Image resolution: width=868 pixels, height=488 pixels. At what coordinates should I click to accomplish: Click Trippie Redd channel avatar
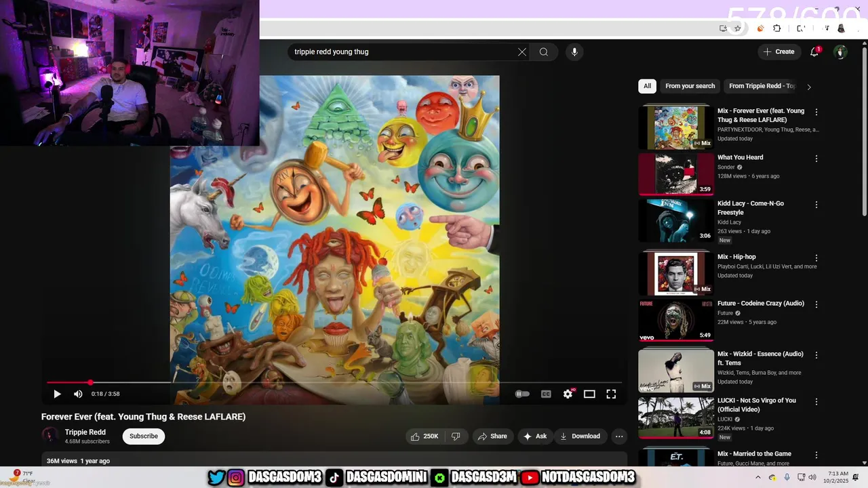(x=50, y=436)
